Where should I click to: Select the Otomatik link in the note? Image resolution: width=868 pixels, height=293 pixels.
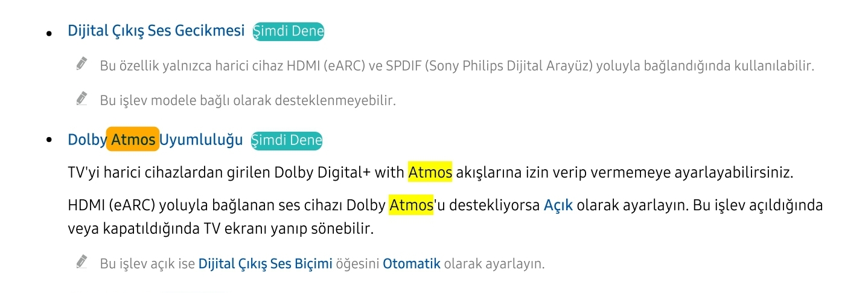412,264
